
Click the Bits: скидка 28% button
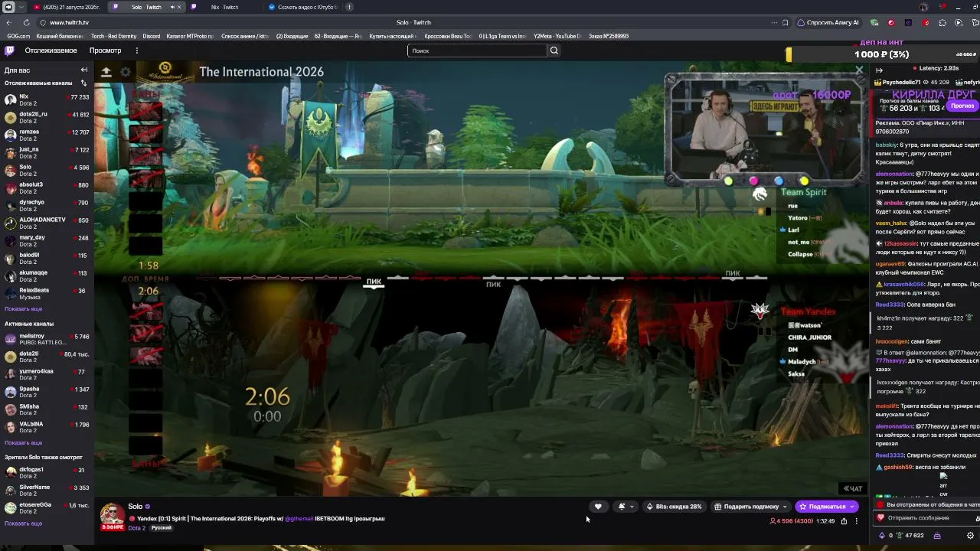tap(674, 507)
